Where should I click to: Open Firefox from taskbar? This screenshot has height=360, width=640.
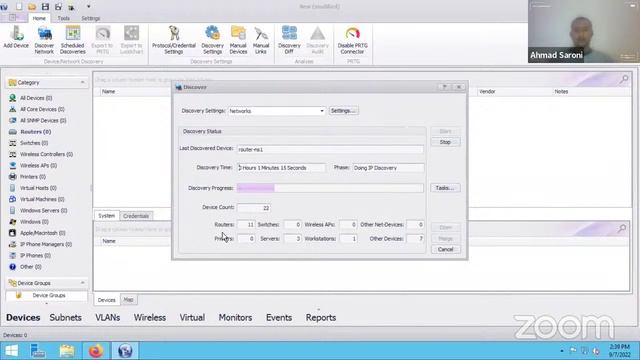(x=96, y=351)
